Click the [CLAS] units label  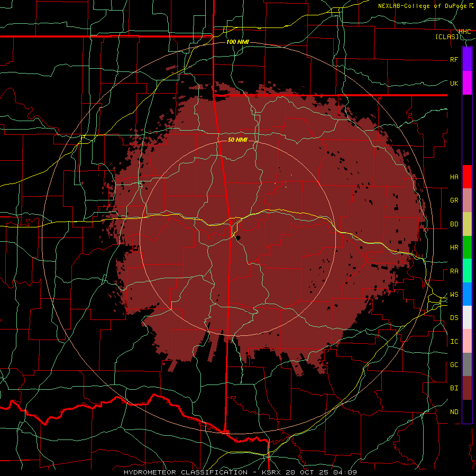pyautogui.click(x=447, y=36)
